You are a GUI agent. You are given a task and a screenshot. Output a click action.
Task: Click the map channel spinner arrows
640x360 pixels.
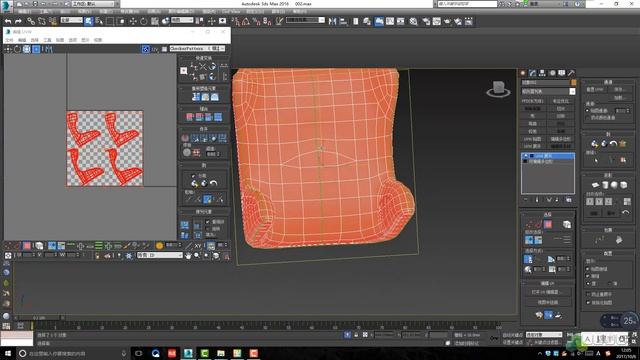point(628,111)
